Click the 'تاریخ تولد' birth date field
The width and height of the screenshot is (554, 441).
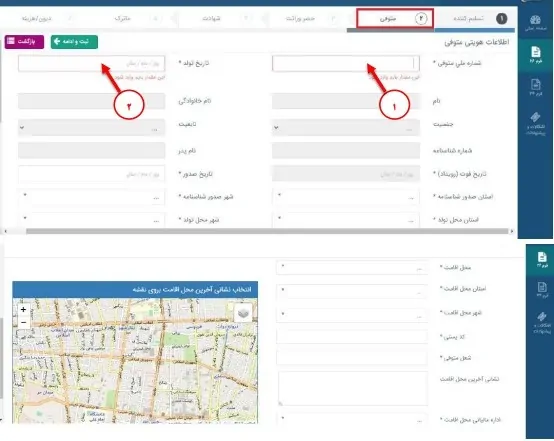coord(92,64)
